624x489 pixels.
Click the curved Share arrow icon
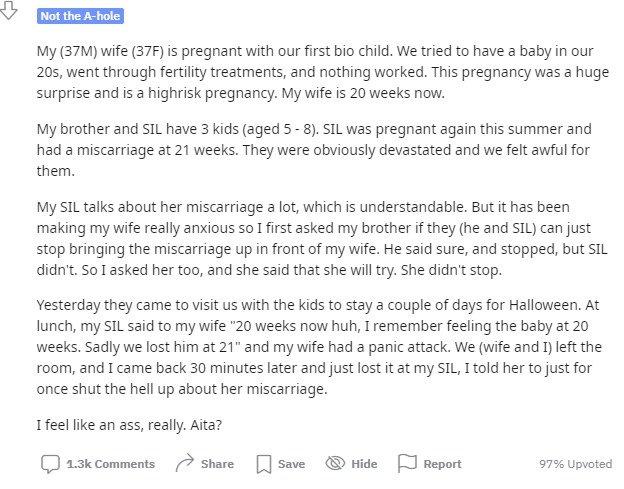[x=185, y=463]
